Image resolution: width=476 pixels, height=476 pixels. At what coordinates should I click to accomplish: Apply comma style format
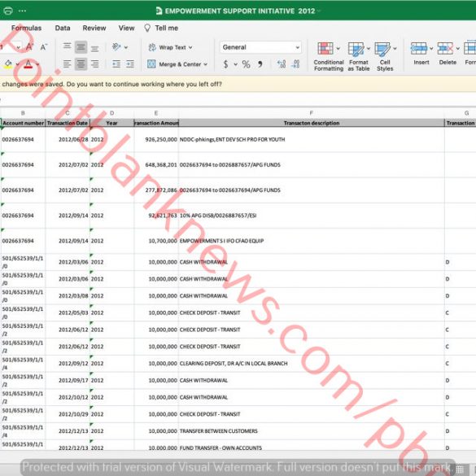coord(260,64)
